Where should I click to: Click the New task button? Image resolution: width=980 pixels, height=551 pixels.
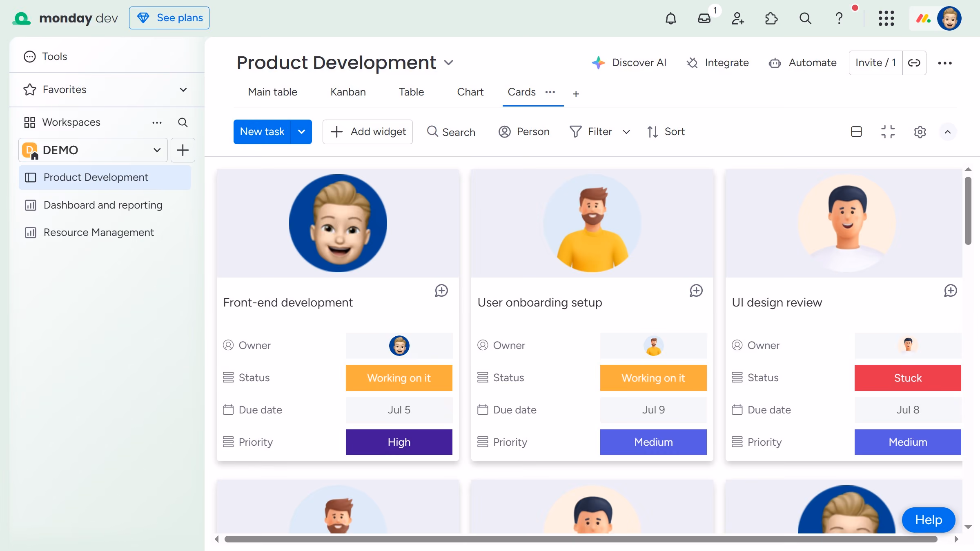tap(262, 132)
